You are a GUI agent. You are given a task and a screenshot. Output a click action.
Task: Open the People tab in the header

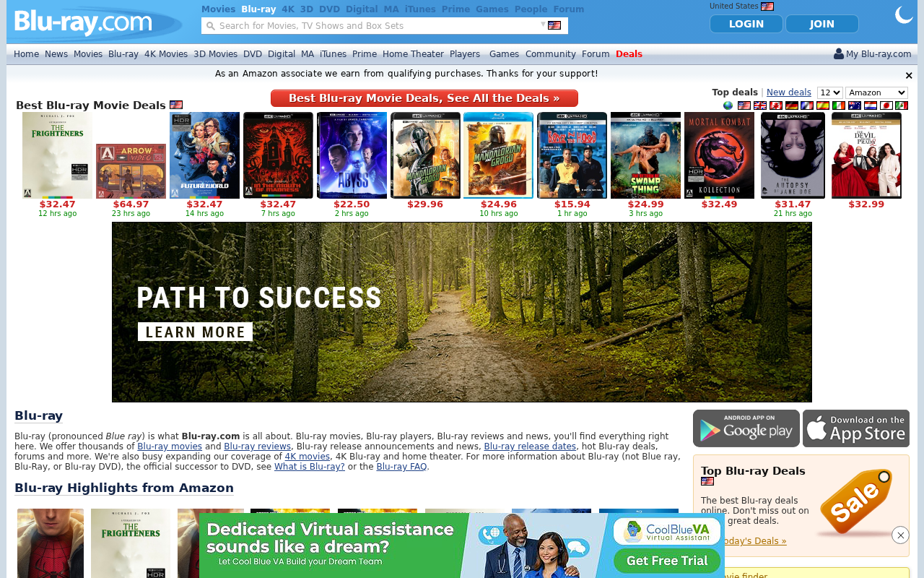tap(531, 9)
